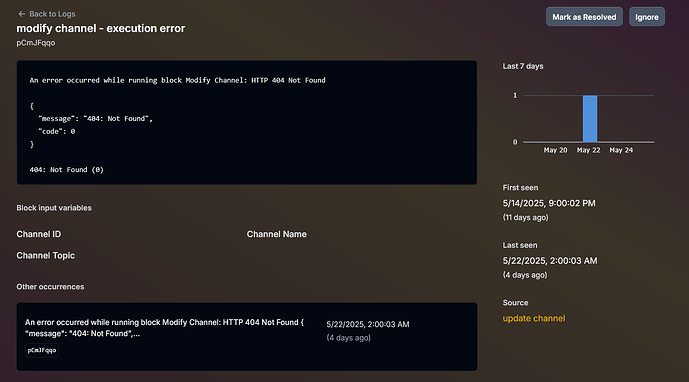Select the Channel Topic input variable
The height and width of the screenshot is (382, 689).
click(45, 255)
